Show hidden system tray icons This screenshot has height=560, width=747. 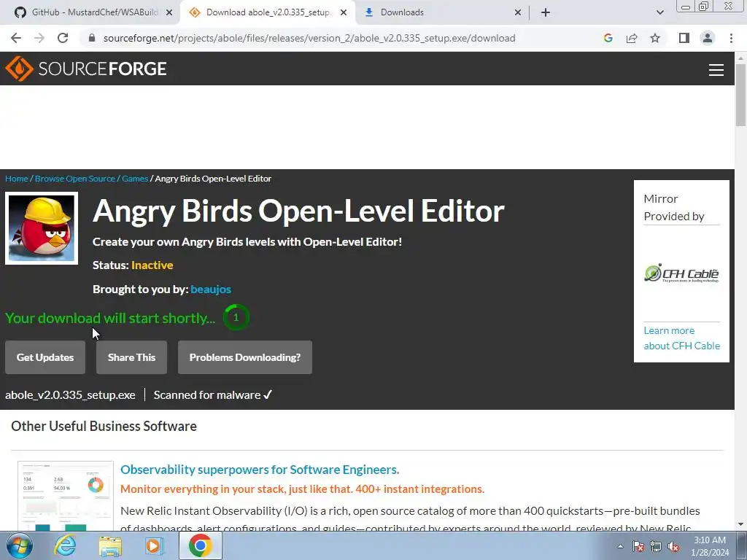click(620, 547)
